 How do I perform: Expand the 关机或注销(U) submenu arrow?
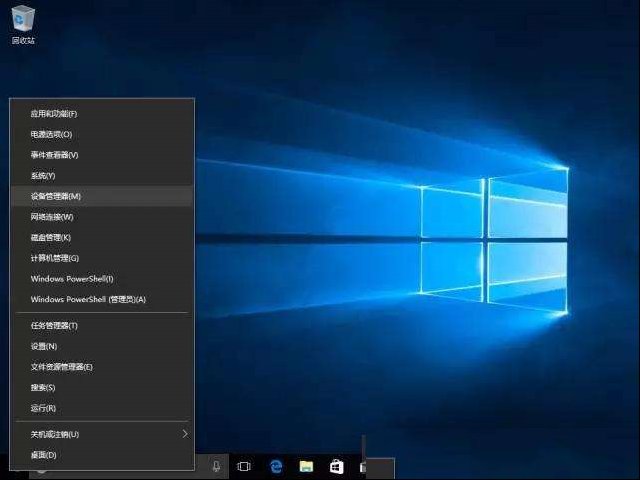[x=185, y=434]
